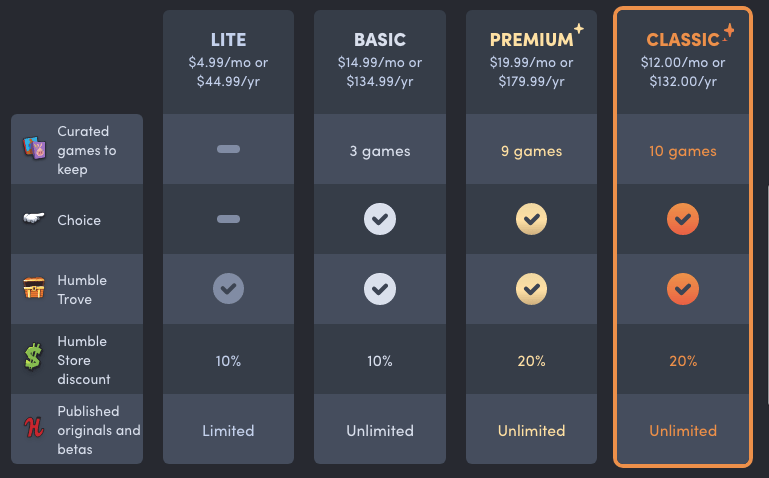Click Basic plan's Choice checkmark
Viewport: 769px width, 478px height.
click(x=380, y=219)
